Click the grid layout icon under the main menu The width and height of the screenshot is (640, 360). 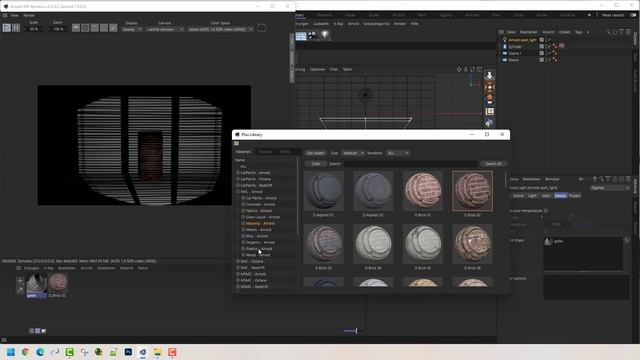point(301,36)
